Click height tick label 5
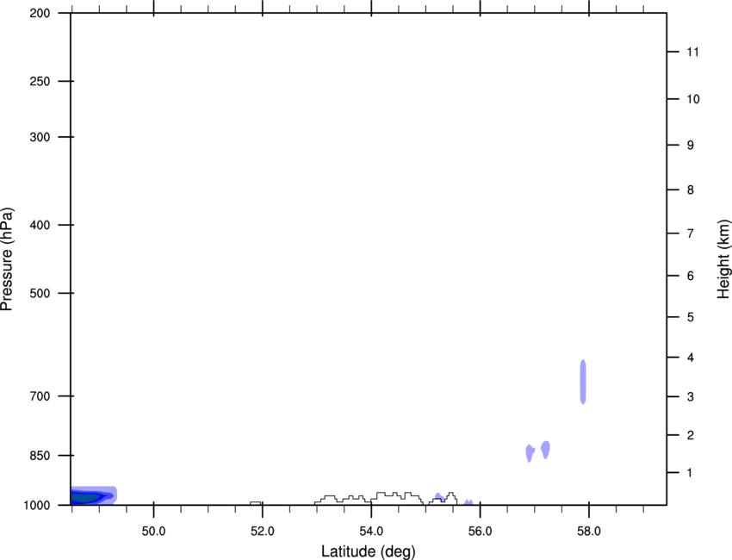 (690, 317)
